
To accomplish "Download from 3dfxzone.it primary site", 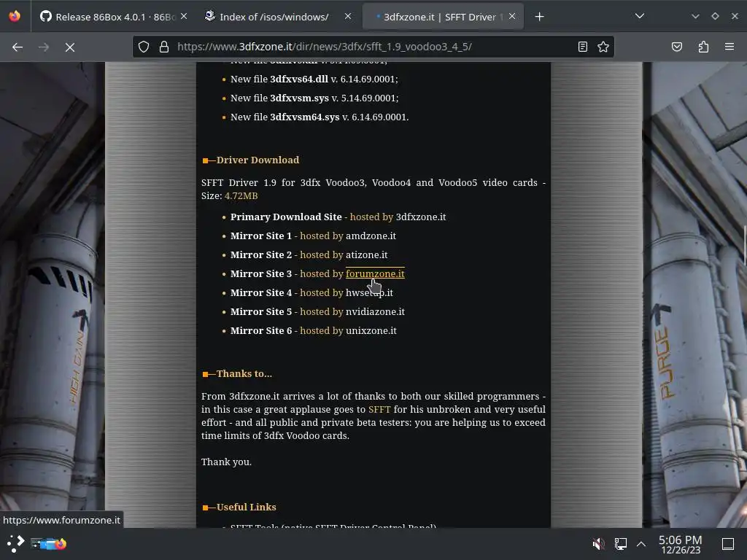I will pyautogui.click(x=421, y=217).
